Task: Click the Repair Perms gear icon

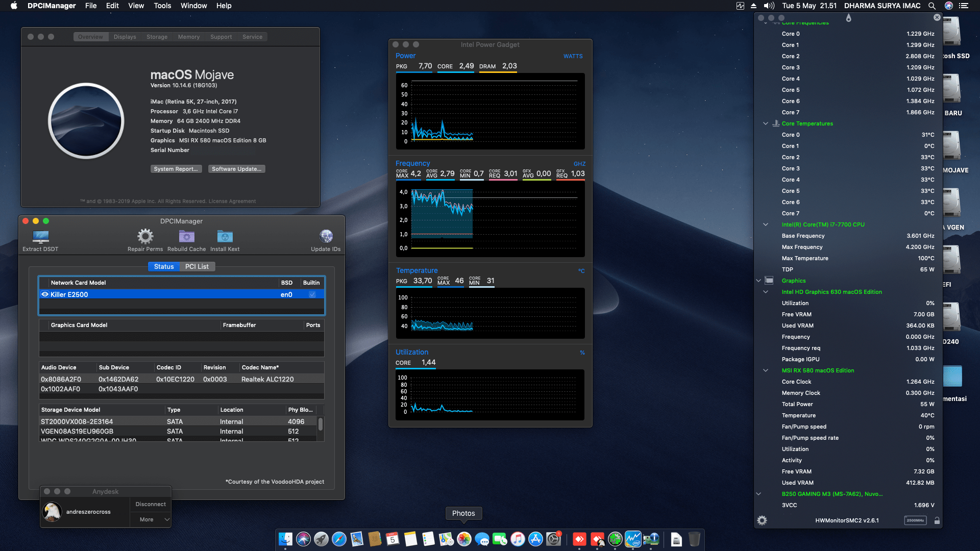Action: pos(145,236)
